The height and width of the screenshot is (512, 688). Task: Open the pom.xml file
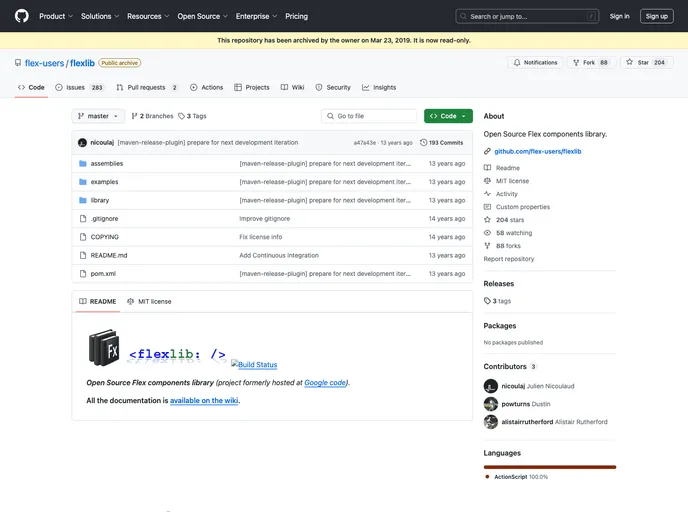pos(103,273)
